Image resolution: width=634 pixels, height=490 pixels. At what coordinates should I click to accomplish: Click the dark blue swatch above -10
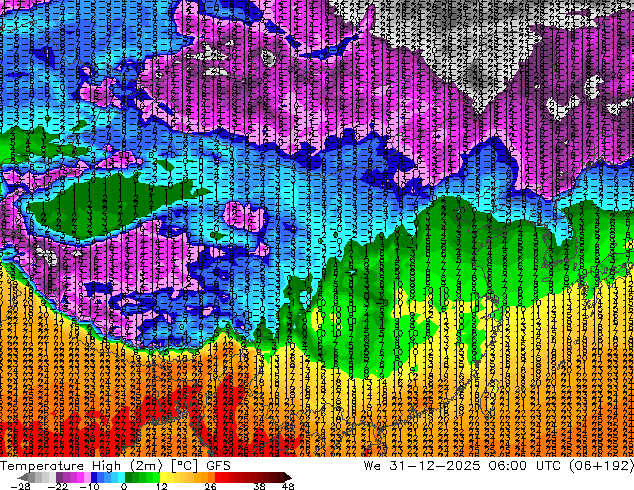point(94,477)
